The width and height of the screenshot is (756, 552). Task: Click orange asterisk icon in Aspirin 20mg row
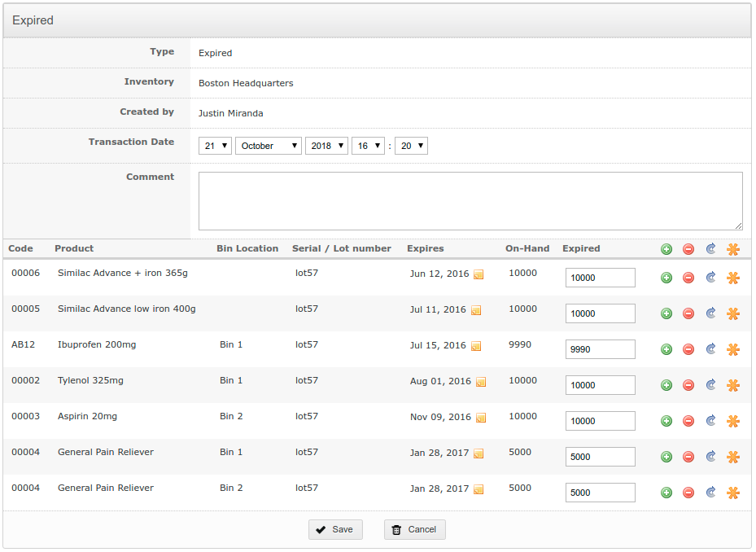732,421
